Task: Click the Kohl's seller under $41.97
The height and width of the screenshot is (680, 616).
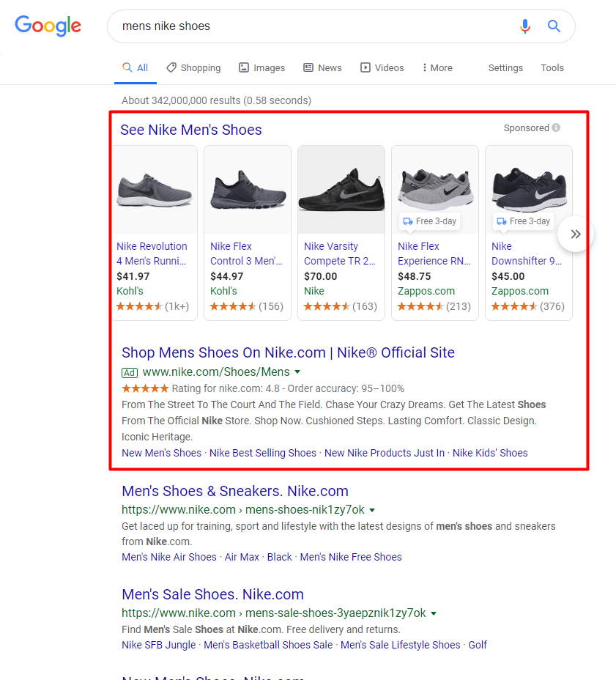Action: click(x=130, y=291)
